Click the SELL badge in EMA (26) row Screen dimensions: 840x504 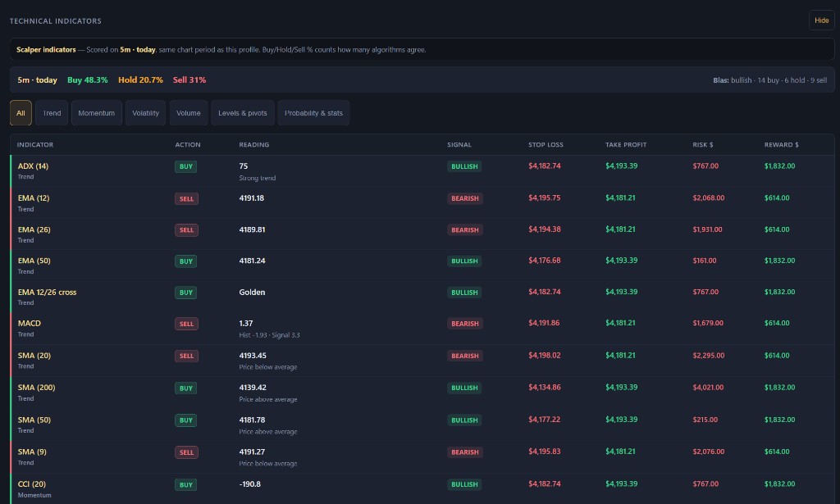pos(186,230)
